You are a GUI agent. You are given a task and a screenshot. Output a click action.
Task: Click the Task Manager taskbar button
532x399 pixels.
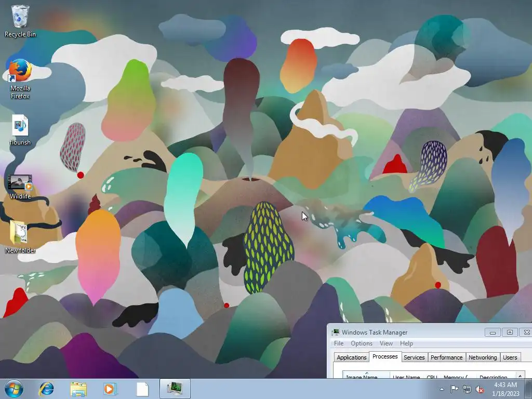pos(175,389)
